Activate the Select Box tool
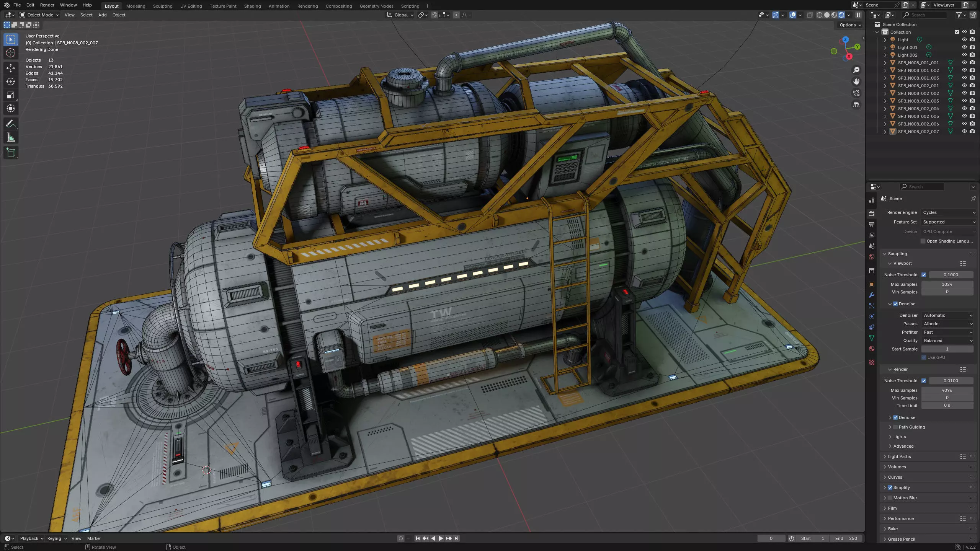The height and width of the screenshot is (551, 980). 11,39
